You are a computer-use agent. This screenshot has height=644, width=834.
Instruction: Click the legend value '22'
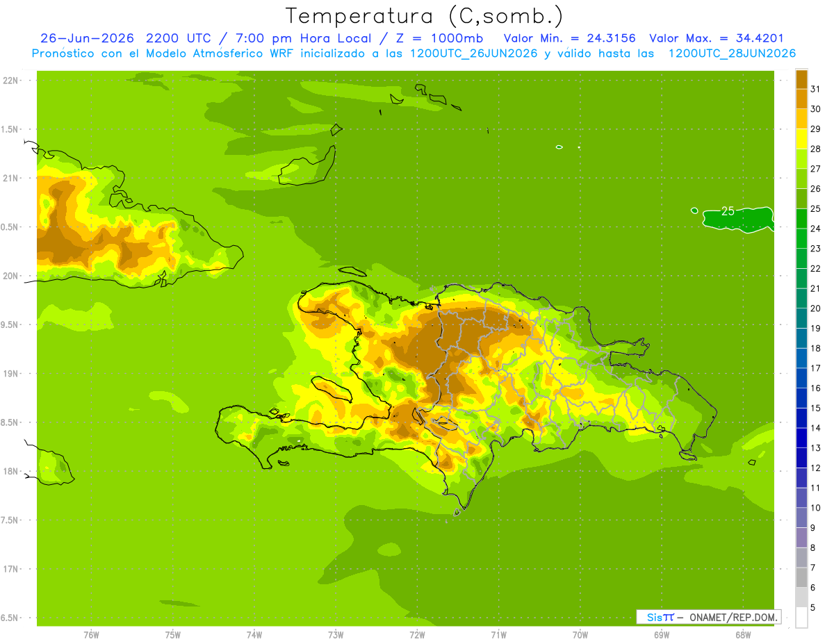point(815,268)
